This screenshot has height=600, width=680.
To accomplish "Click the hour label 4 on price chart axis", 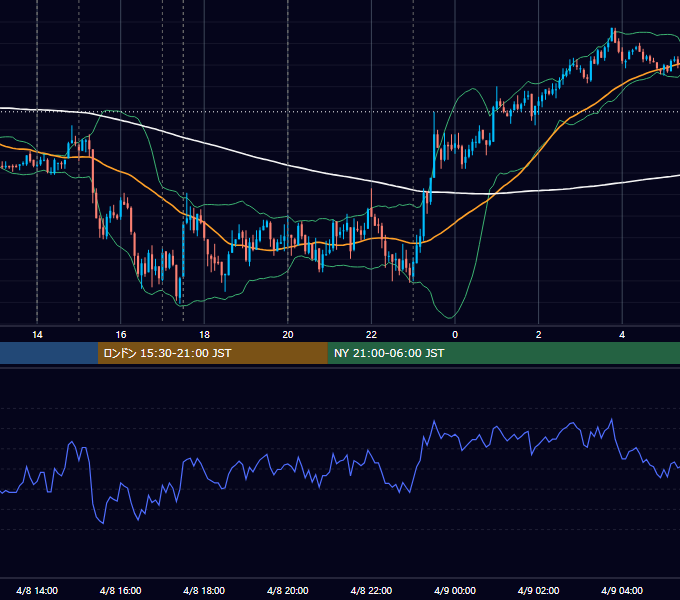I will coord(622,335).
